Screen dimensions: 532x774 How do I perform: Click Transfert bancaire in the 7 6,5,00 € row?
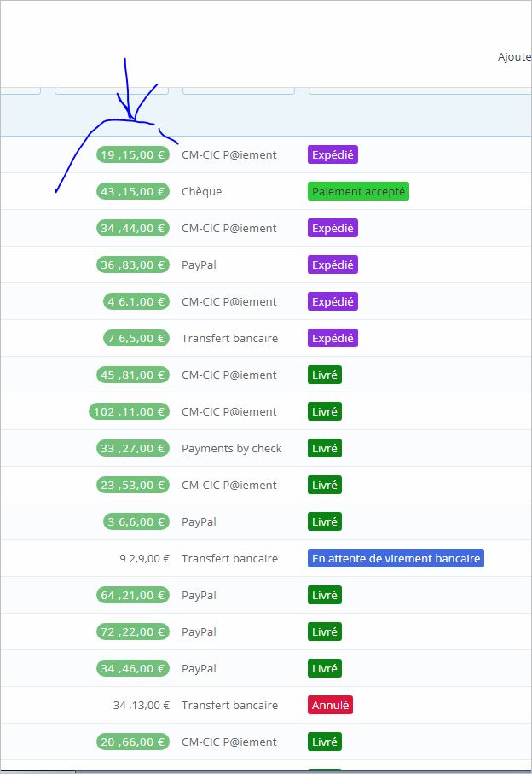[x=229, y=338]
